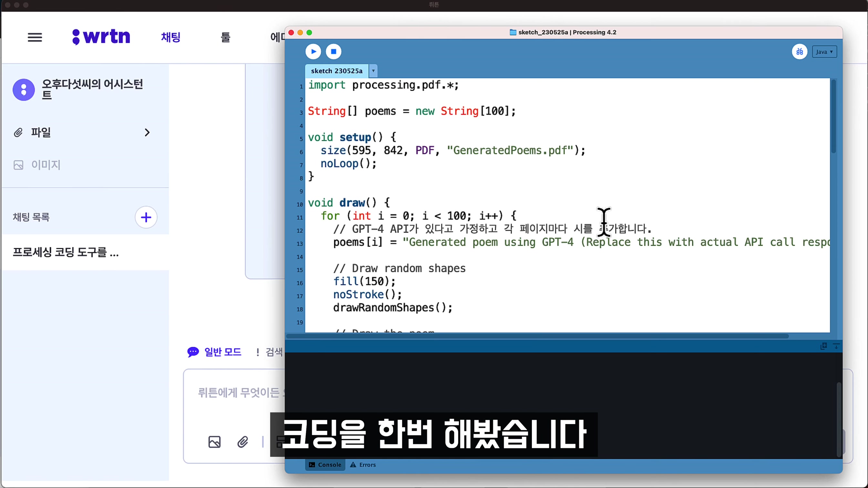This screenshot has width=868, height=488.
Task: Click the Processing editor vertical scrollbar
Action: pos(833,116)
